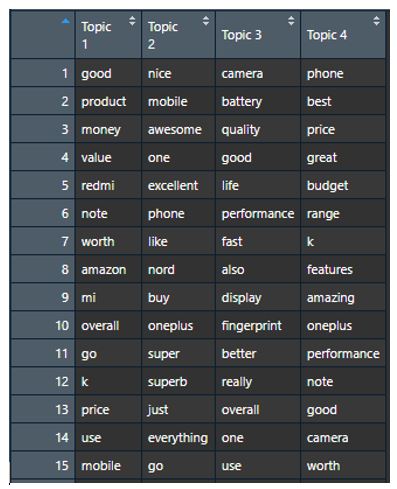Select the 'everything' cell in Topic 2

coord(178,437)
